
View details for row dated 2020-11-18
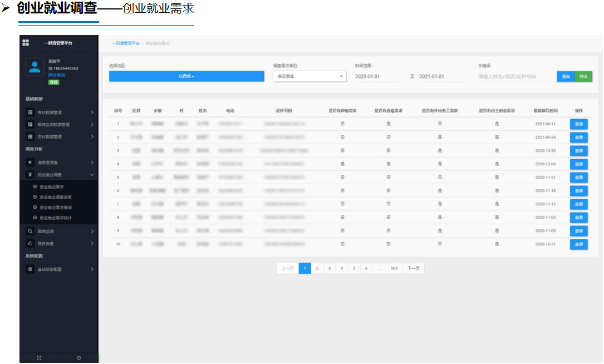[x=578, y=191]
